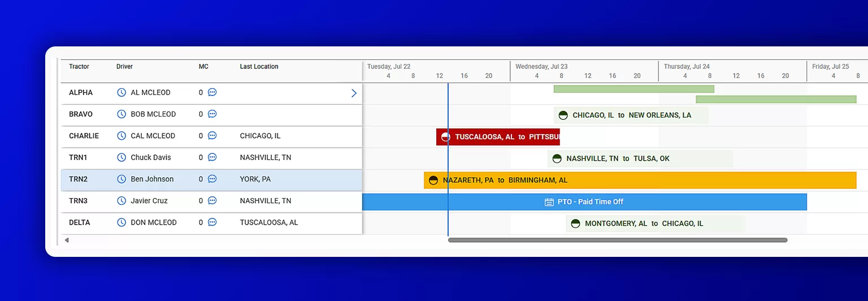Open MONTGOMERY, AL to CHICAGO, IL load
868x301 pixels.
656,223
